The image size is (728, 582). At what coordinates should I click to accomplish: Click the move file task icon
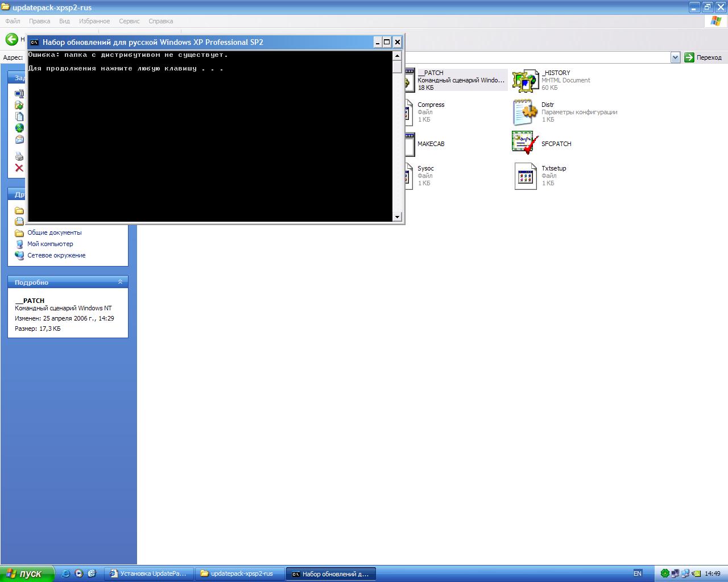19,105
